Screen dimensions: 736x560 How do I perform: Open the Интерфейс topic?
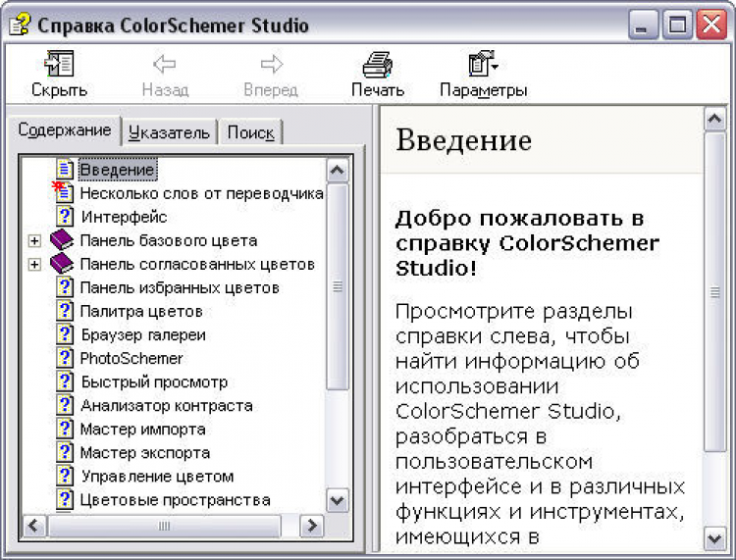(124, 217)
